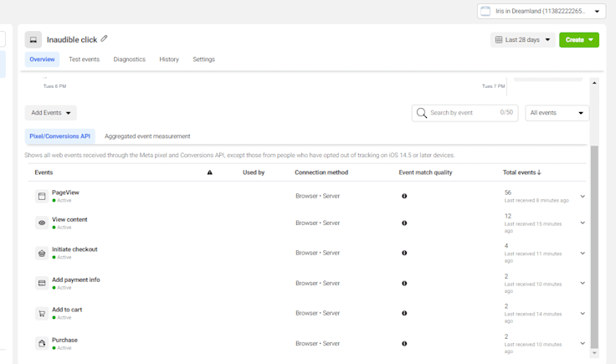Click the vertical scrollbar thumb
Image resolution: width=616 pixels, height=364 pixels.
(x=594, y=247)
